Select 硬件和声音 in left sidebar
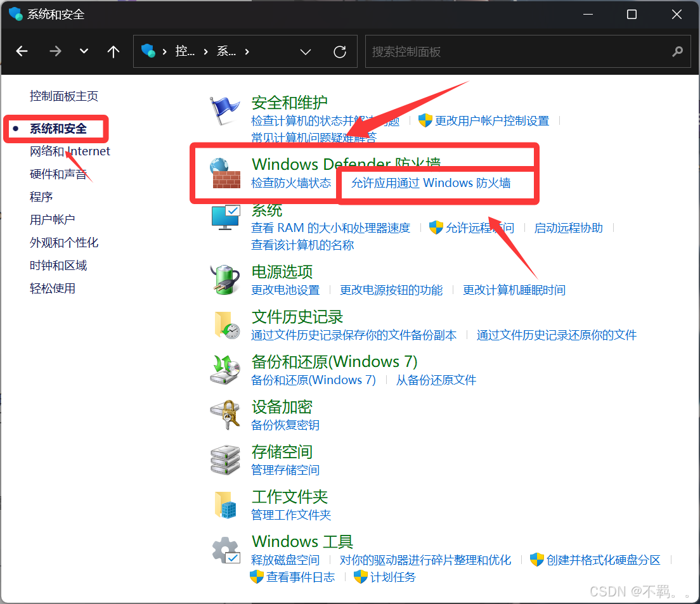The width and height of the screenshot is (700, 604). pyautogui.click(x=58, y=174)
